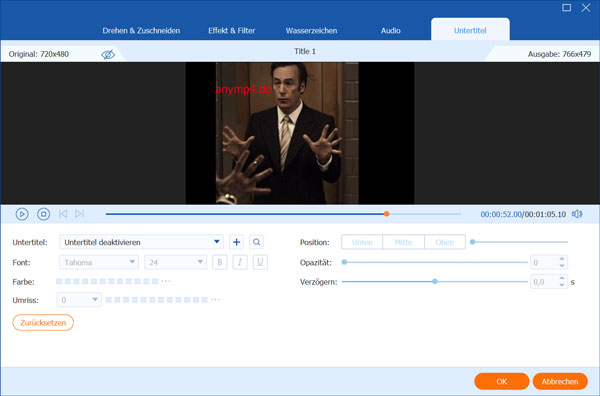Jump to the previous frame
This screenshot has height=396, width=600.
[63, 214]
